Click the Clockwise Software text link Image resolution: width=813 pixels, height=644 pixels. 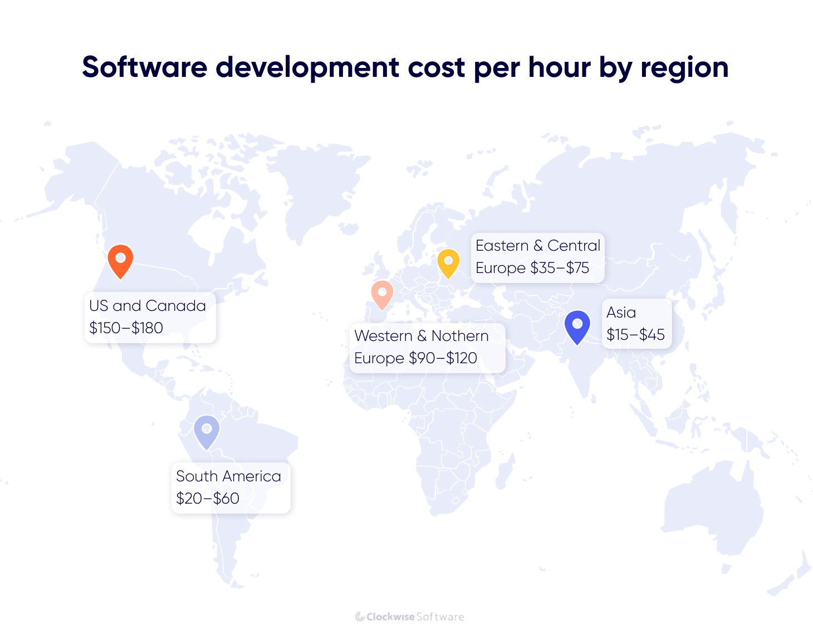point(415,617)
